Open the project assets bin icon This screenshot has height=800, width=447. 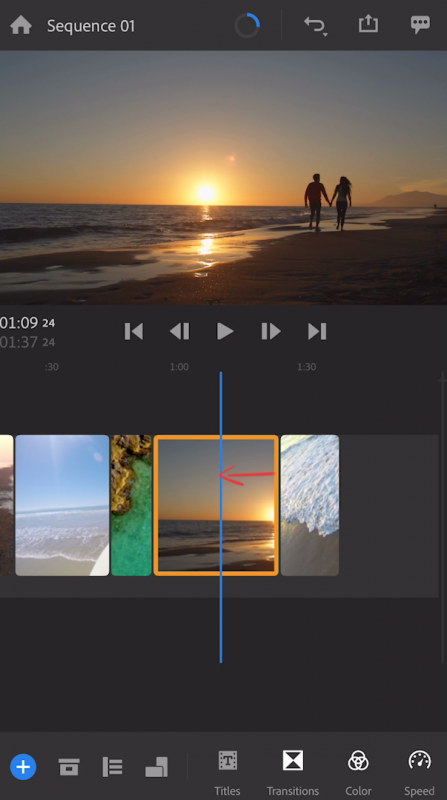69,767
